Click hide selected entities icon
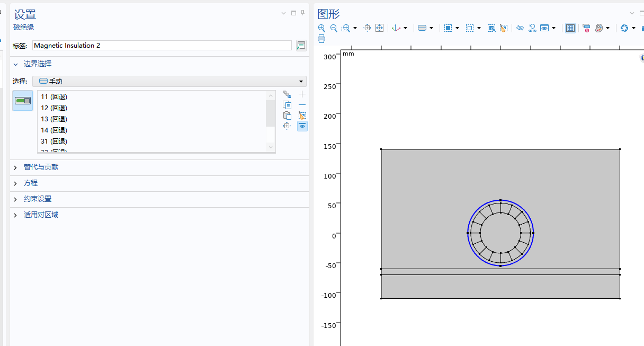The height and width of the screenshot is (346, 644). pos(520,28)
